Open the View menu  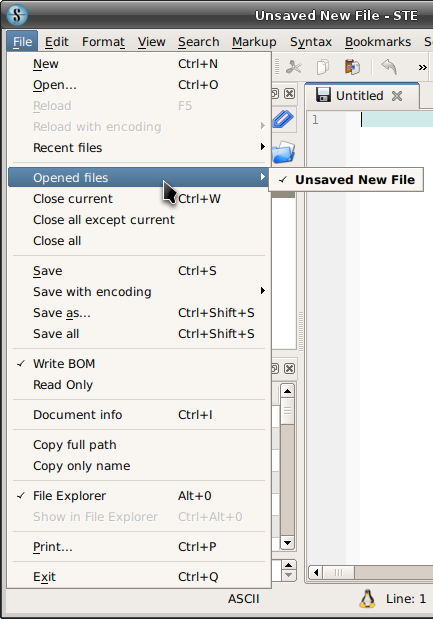(151, 41)
